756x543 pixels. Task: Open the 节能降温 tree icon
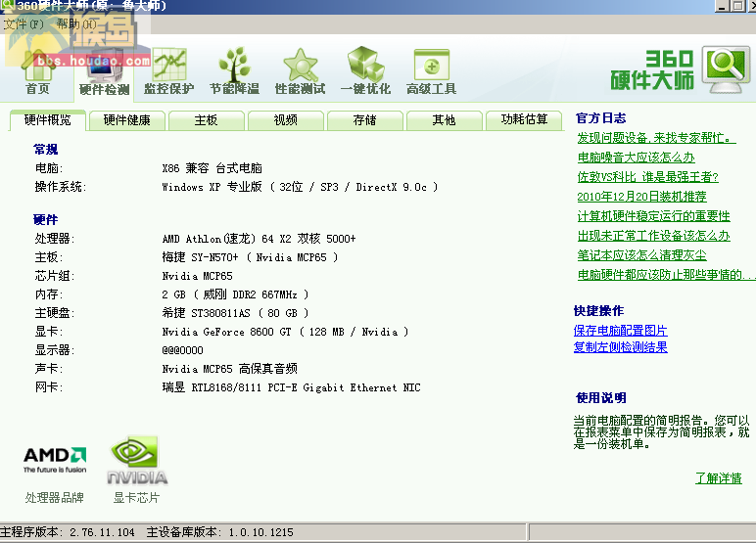pyautogui.click(x=234, y=72)
